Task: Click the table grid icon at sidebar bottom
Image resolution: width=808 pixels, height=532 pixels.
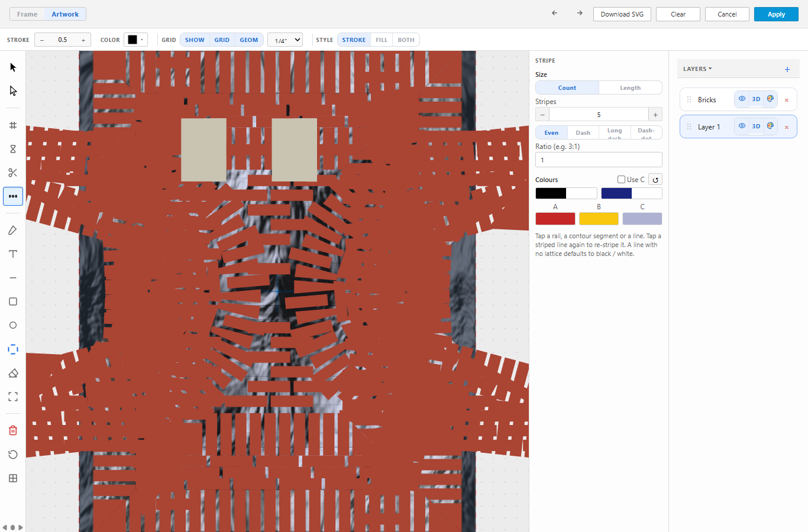Action: click(13, 478)
